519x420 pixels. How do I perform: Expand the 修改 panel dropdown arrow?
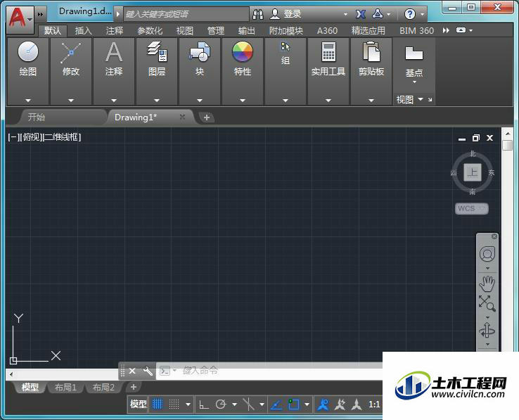pyautogui.click(x=71, y=101)
